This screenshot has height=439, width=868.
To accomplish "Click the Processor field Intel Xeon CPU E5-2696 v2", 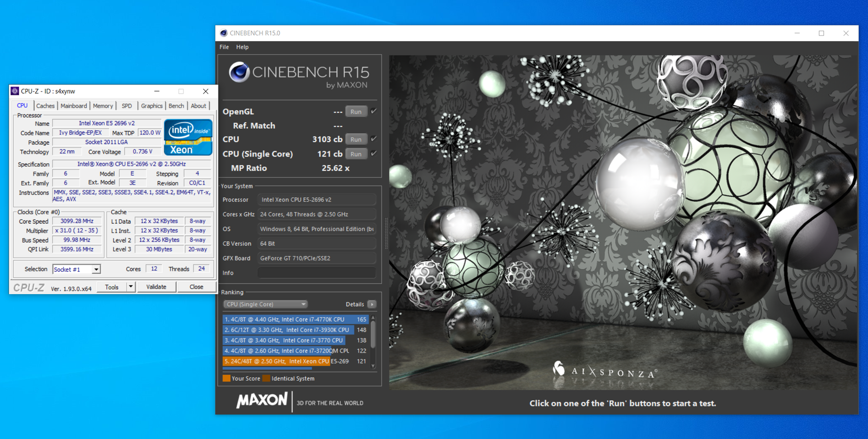I will coord(316,200).
